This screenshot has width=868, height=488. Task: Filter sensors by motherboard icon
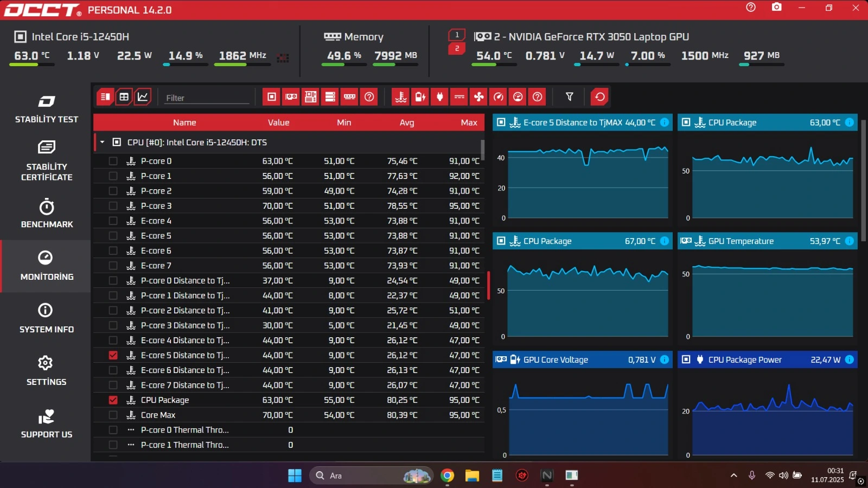click(x=311, y=97)
